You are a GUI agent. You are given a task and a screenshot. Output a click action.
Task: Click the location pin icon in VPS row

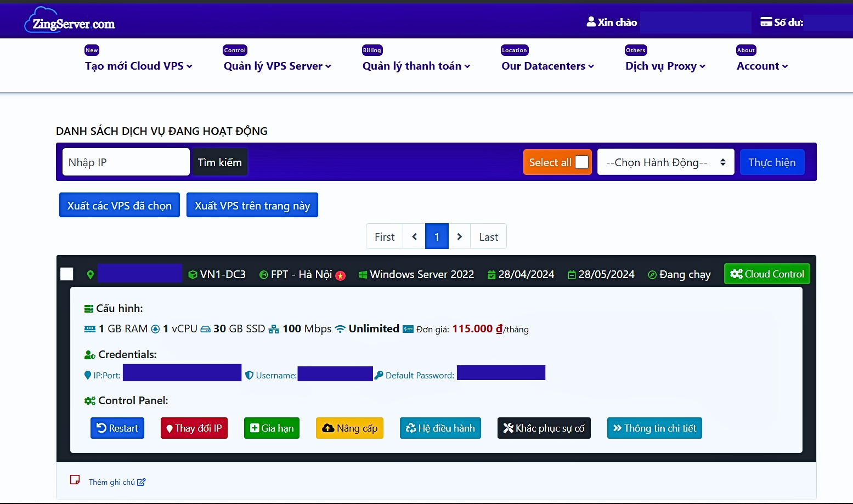tap(91, 274)
